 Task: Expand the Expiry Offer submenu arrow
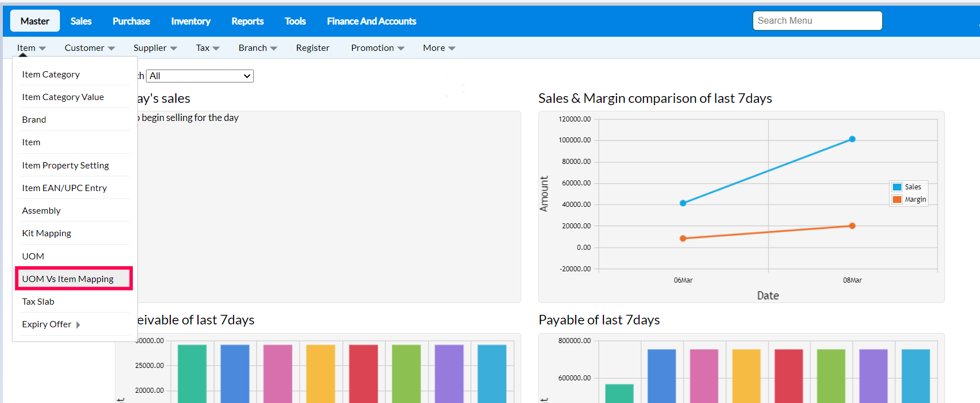[x=78, y=324]
